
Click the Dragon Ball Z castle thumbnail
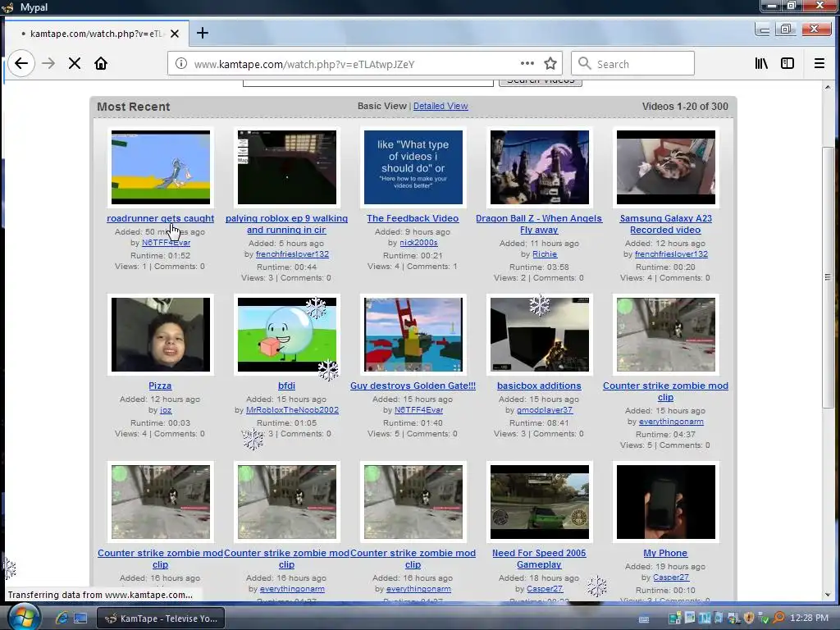[540, 167]
